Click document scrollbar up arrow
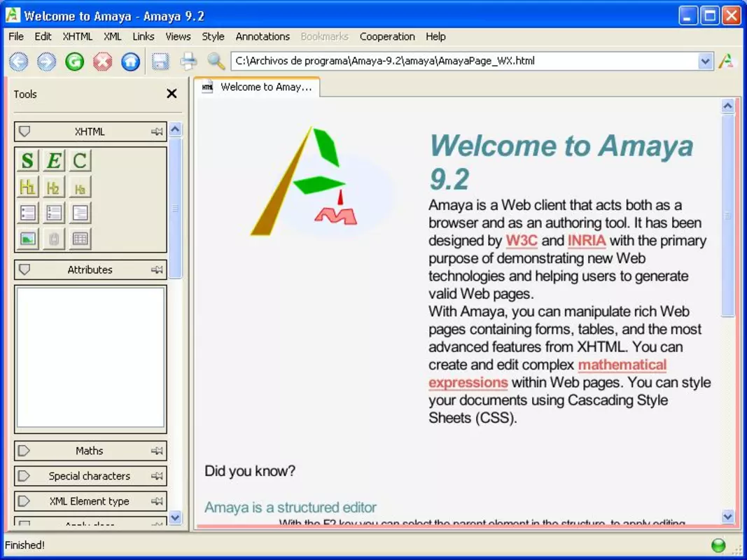The width and height of the screenshot is (747, 560). 727,106
